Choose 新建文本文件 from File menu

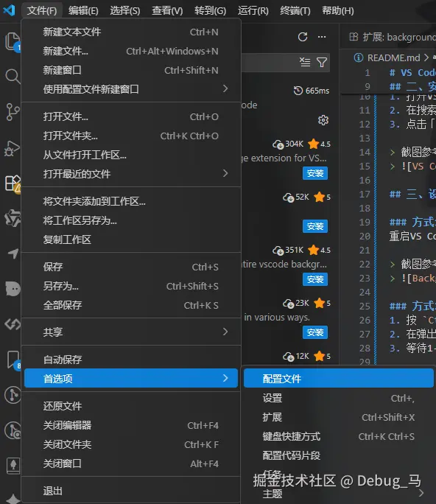[x=131, y=32]
